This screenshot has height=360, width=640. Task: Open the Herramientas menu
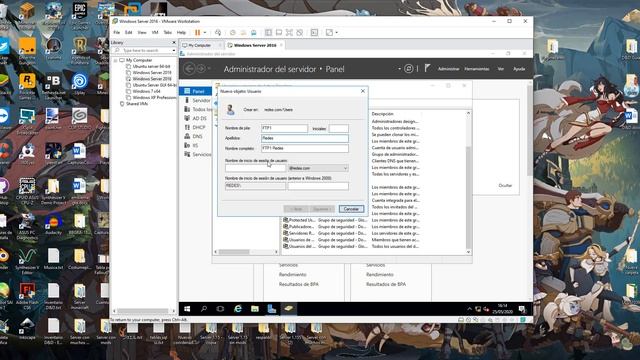(476, 69)
